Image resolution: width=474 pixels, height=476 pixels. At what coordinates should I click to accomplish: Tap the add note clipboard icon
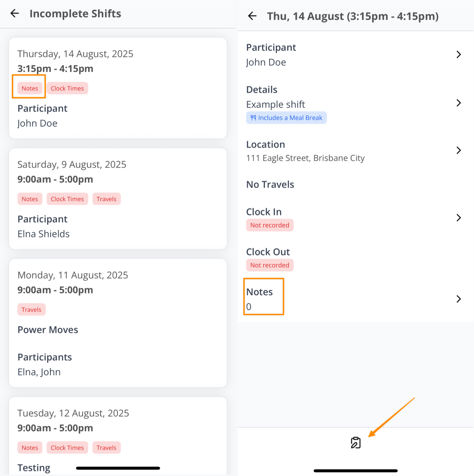355,442
